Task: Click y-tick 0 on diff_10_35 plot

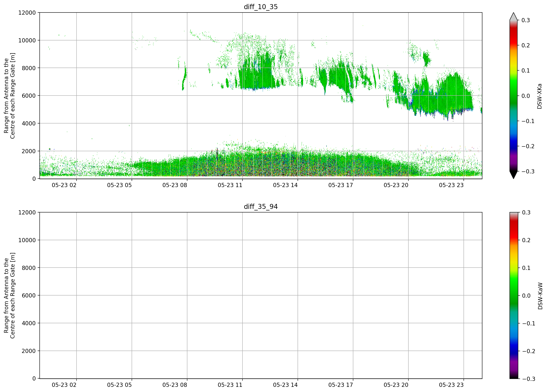Action: click(34, 179)
